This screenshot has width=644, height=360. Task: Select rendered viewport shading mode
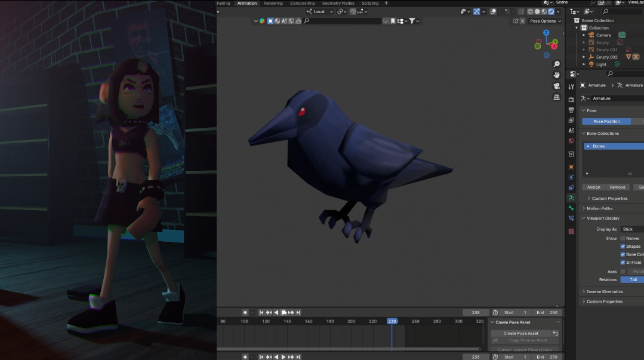pyautogui.click(x=551, y=11)
